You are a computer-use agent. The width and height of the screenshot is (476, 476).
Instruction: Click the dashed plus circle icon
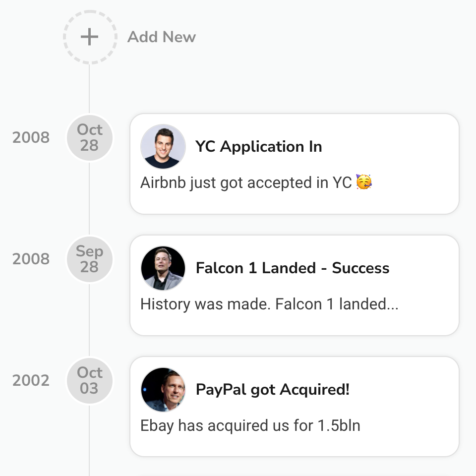click(90, 37)
